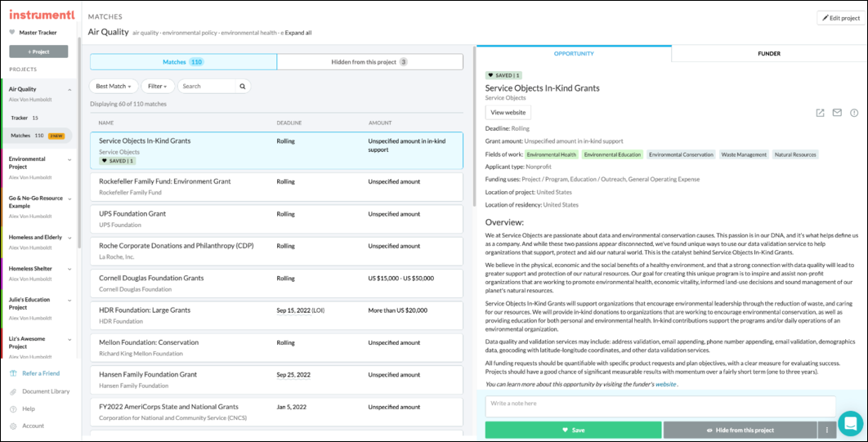Click the email envelope icon
This screenshot has width=868, height=442.
tap(837, 113)
